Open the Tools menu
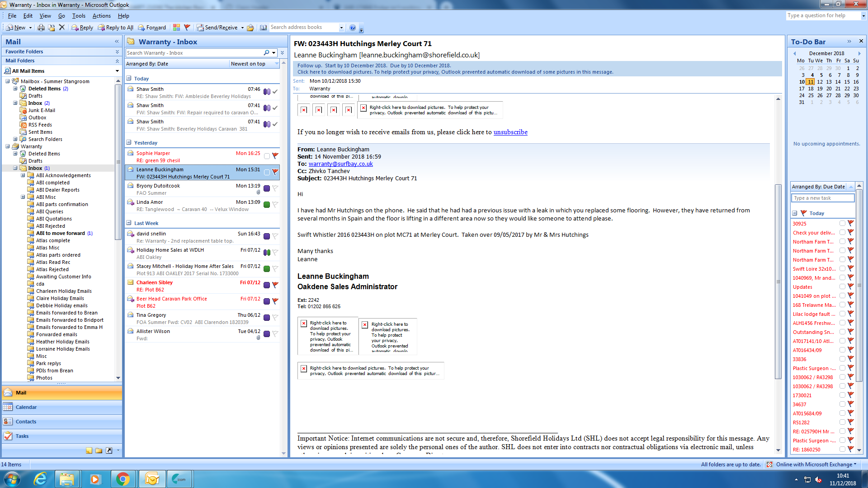This screenshot has height=488, width=868. coord(79,16)
